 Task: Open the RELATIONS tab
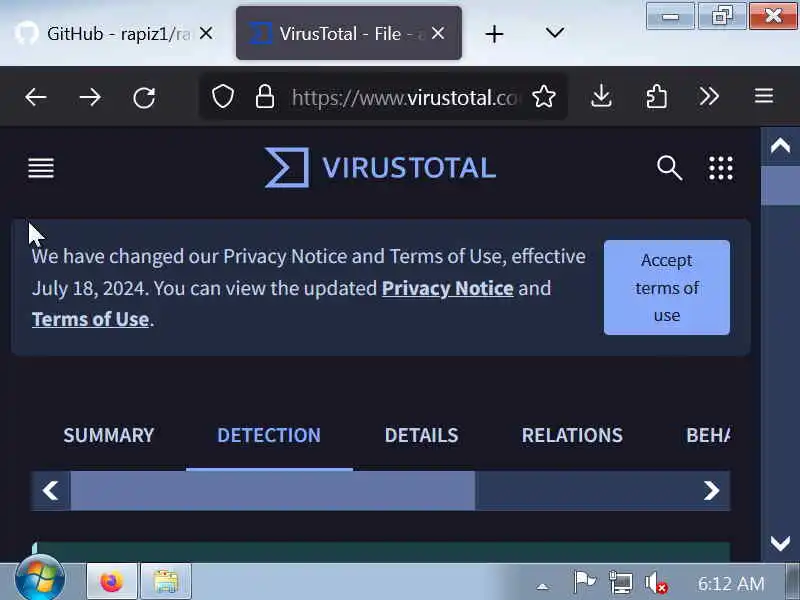point(572,435)
